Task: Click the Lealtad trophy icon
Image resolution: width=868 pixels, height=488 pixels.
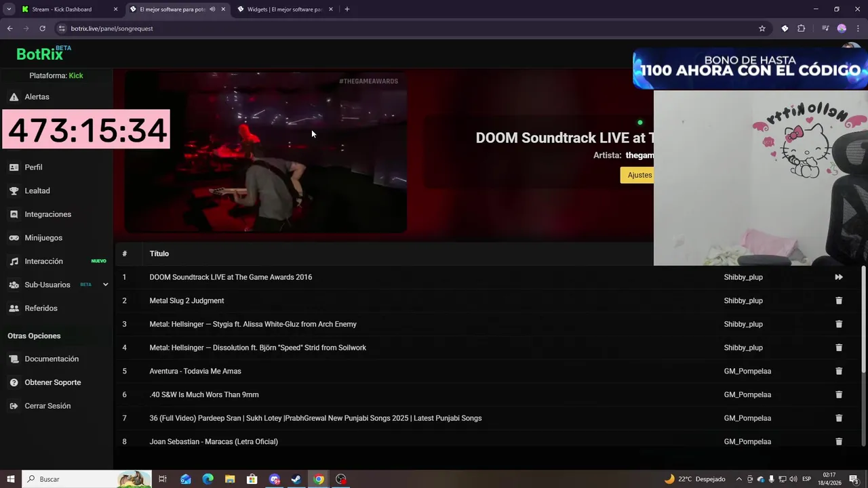Action: (14, 191)
